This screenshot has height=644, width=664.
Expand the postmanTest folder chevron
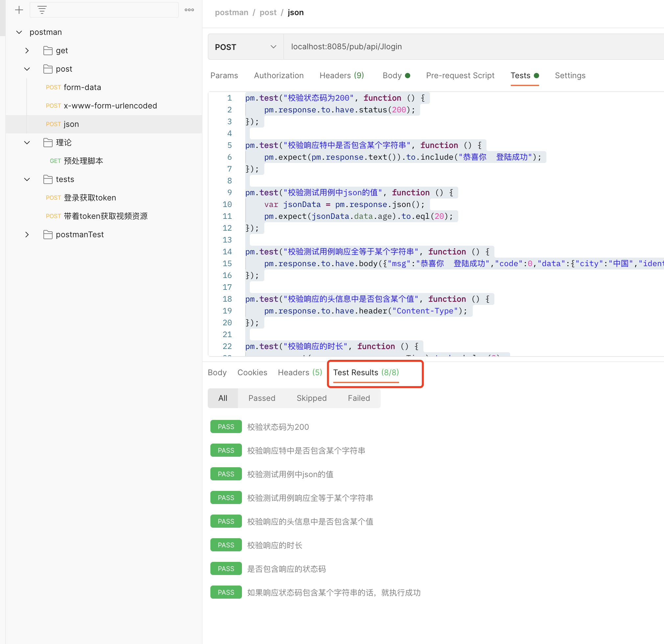click(x=27, y=235)
